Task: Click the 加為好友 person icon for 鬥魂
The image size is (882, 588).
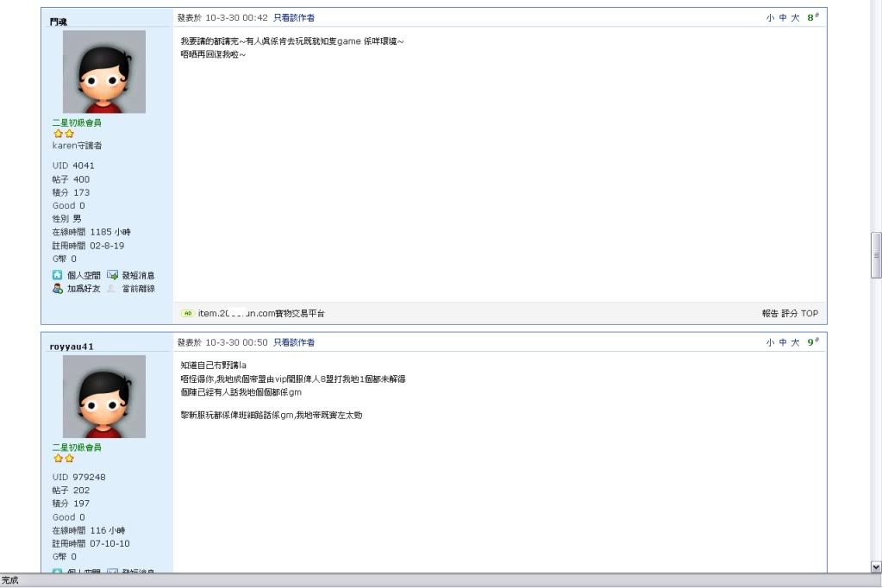Action: click(x=58, y=289)
